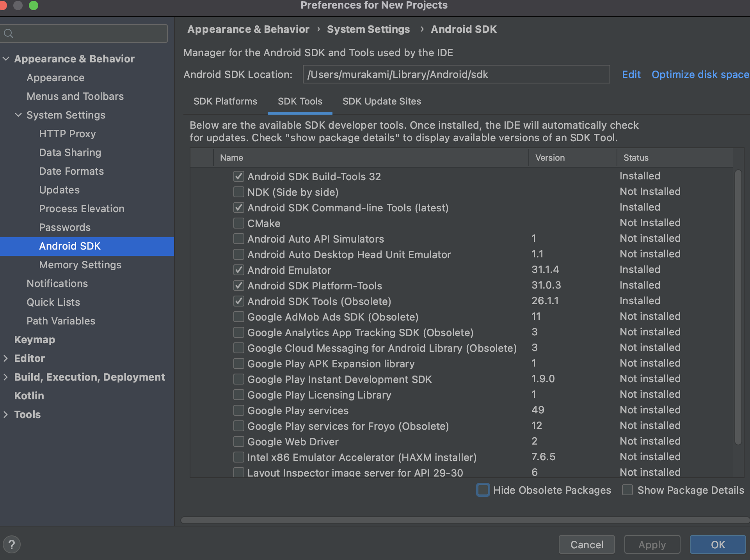Select Passwords settings item

pos(65,227)
